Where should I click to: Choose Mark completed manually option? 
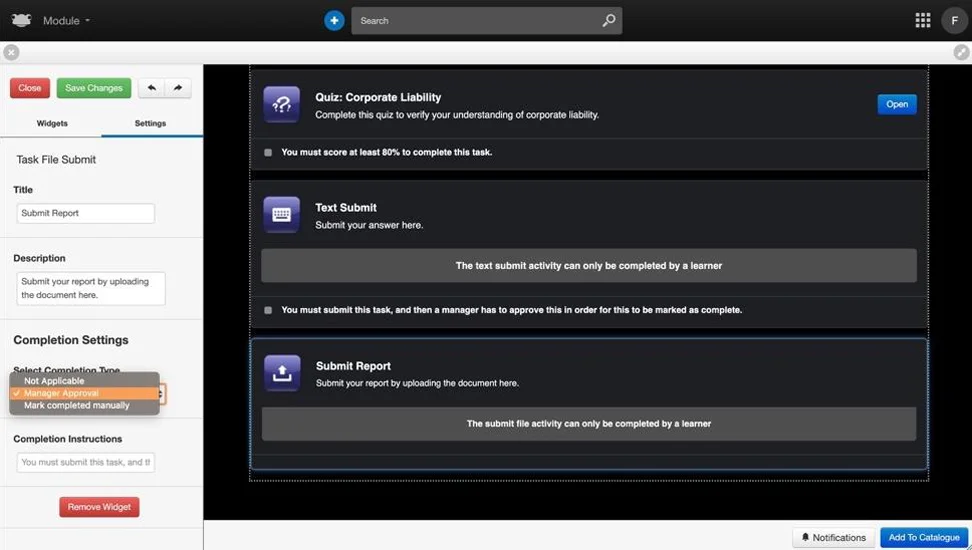coord(76,406)
